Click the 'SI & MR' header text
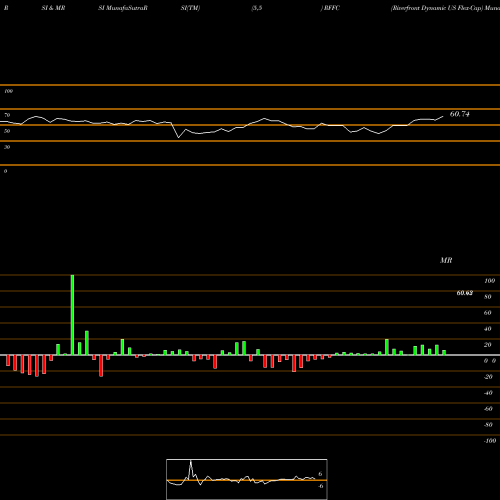 click(x=53, y=8)
